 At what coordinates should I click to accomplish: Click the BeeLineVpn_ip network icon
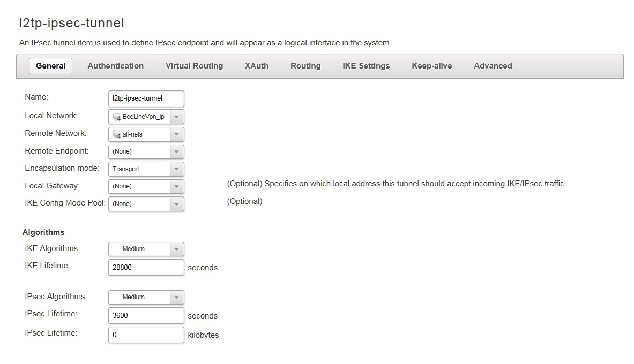117,117
